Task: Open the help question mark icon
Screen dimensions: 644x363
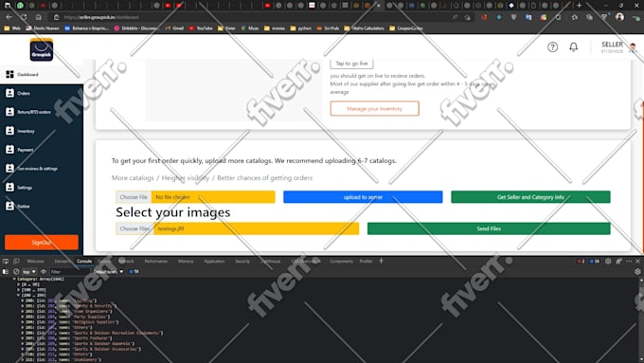Action: pyautogui.click(x=552, y=46)
